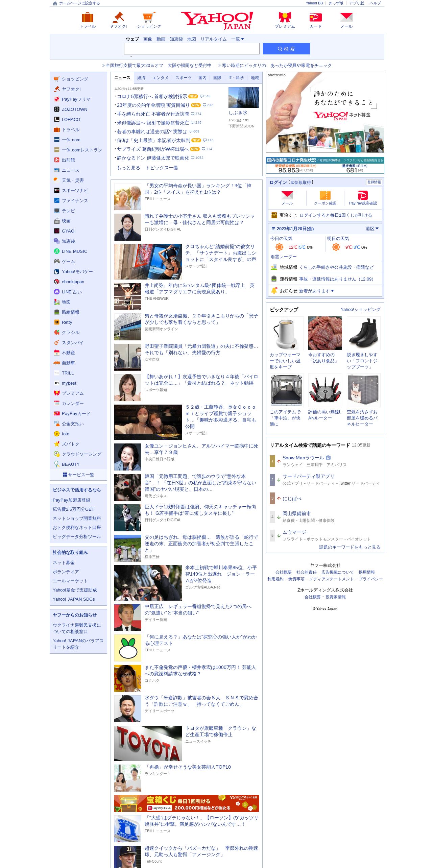
Task: Click the 宝箱くじ treasure chest icon
Action: point(274,215)
